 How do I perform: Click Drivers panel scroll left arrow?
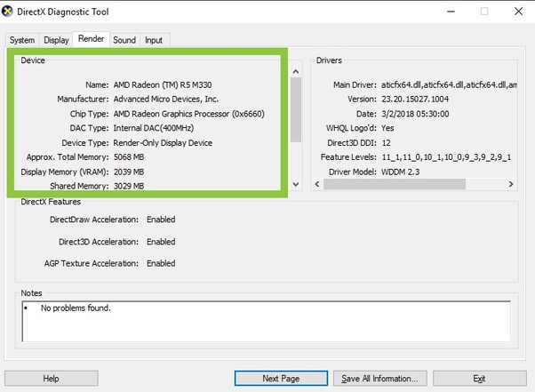coord(317,184)
